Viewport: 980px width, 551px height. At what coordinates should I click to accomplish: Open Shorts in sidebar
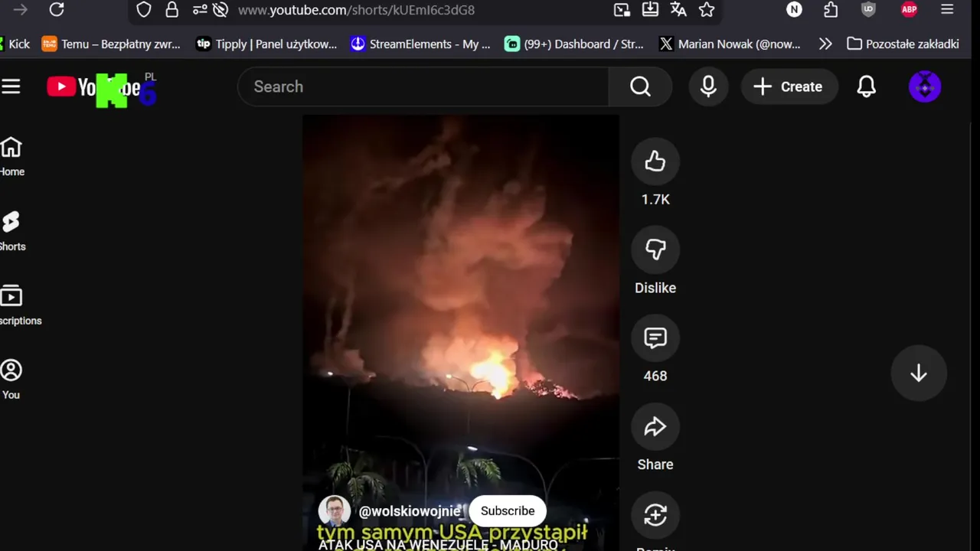coord(11,232)
